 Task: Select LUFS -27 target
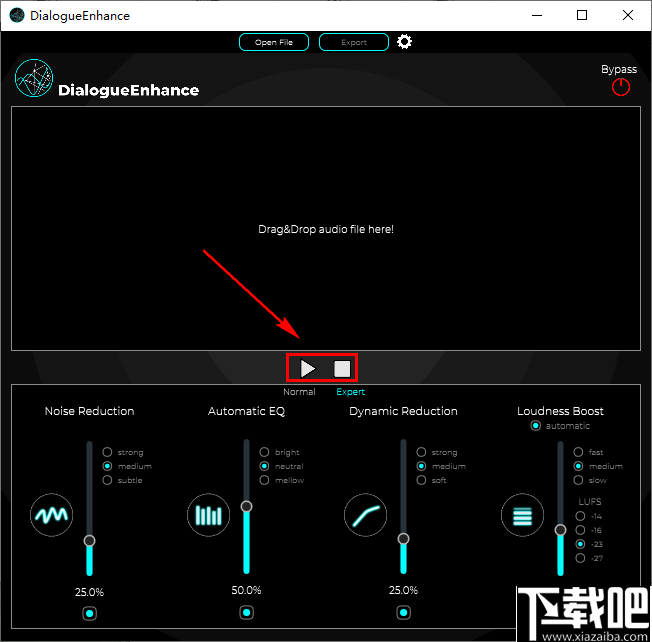point(580,558)
